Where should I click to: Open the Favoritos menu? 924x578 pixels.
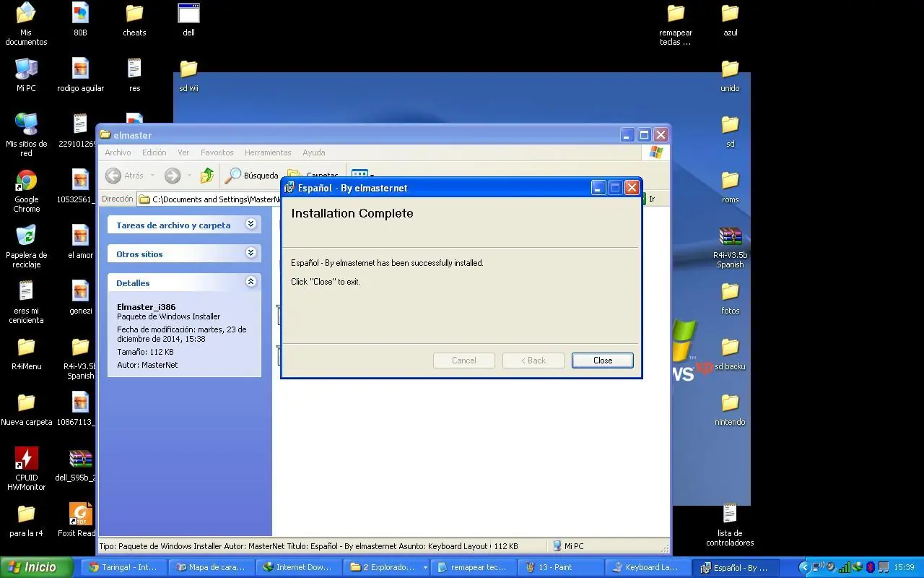(217, 152)
